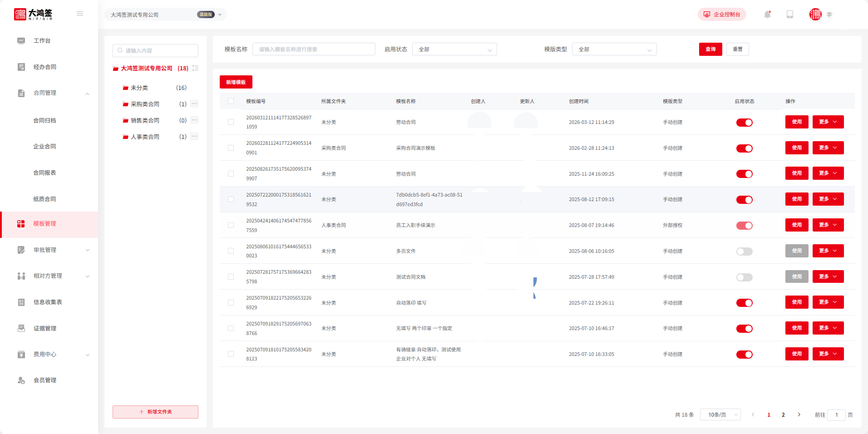Click the 模板名称 search input field
Viewport: 868px width, 434px height.
313,49
